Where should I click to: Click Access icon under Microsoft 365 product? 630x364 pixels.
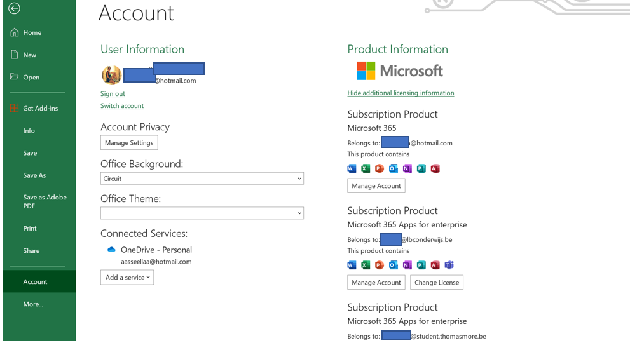[x=435, y=168]
